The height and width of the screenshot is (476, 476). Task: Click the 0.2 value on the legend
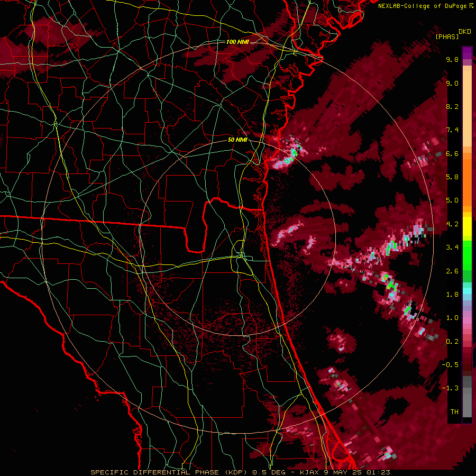pos(452,342)
